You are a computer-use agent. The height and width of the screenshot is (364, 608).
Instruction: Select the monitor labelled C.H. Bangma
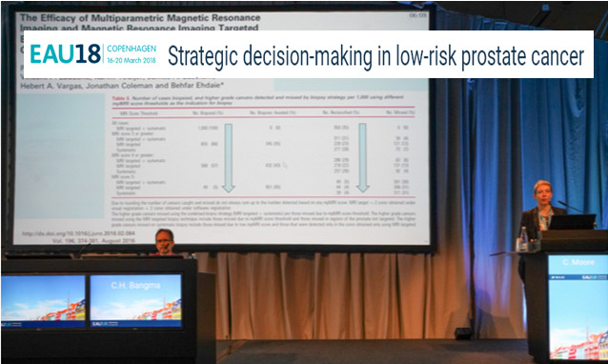[135, 300]
